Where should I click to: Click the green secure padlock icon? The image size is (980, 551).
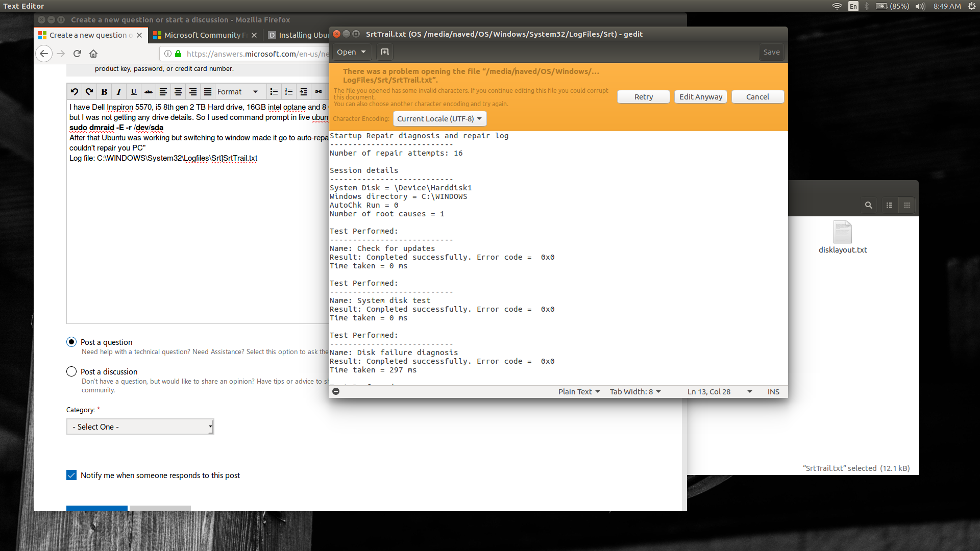178,54
